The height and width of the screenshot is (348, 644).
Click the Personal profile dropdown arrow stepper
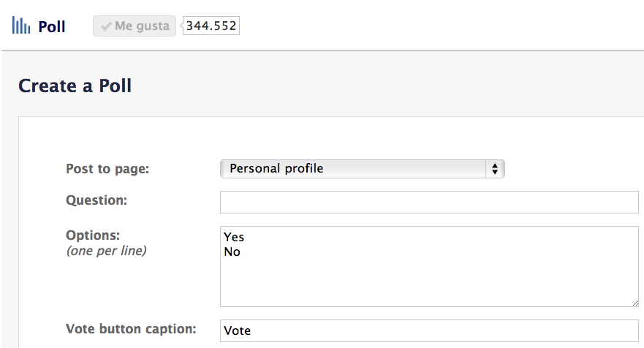point(495,169)
